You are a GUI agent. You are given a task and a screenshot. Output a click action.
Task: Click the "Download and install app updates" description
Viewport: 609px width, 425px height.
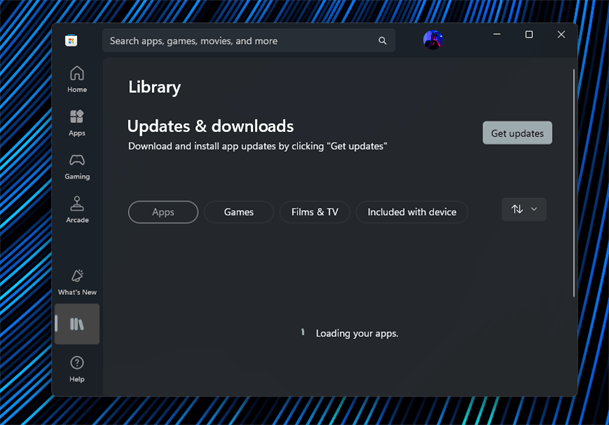pos(258,146)
